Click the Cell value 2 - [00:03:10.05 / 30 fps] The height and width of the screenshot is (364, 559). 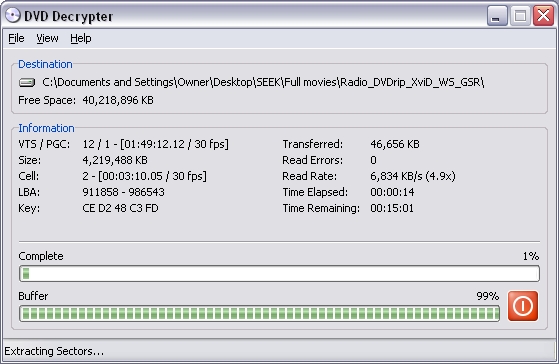(144, 176)
